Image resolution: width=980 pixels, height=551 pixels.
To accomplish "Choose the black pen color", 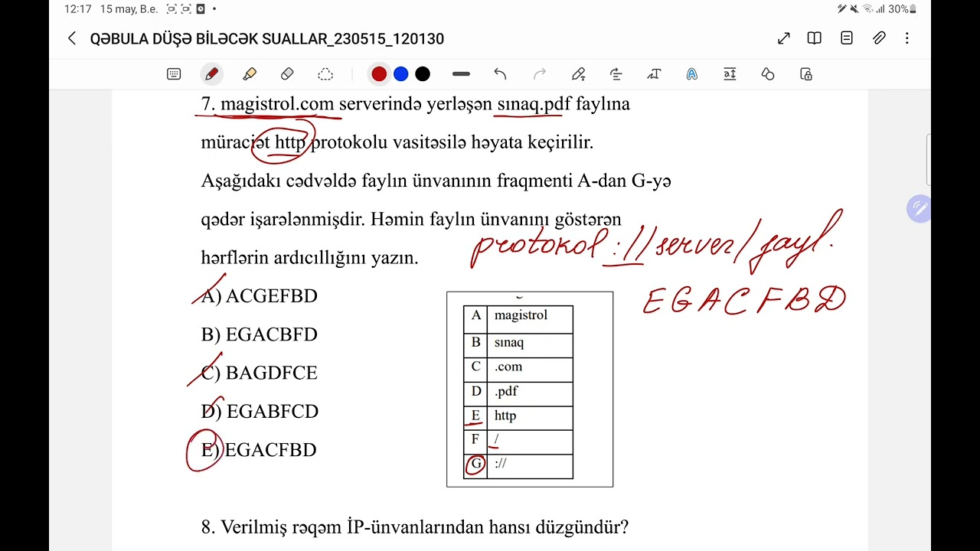I will pyautogui.click(x=423, y=74).
